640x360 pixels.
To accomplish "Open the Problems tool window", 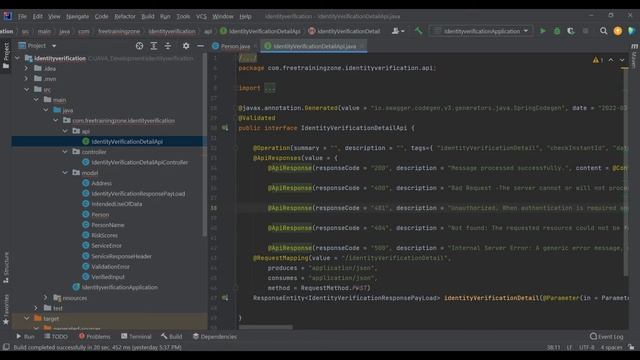I will (94, 336).
